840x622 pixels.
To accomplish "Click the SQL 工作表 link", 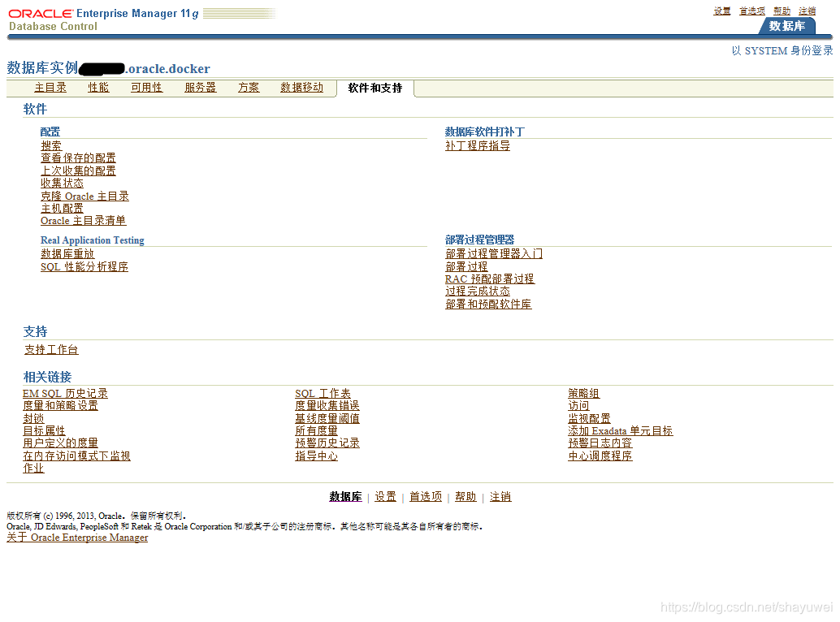I will click(323, 394).
